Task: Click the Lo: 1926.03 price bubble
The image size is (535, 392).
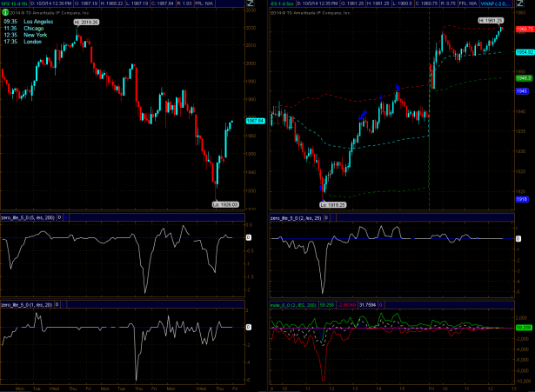Action: pos(225,203)
